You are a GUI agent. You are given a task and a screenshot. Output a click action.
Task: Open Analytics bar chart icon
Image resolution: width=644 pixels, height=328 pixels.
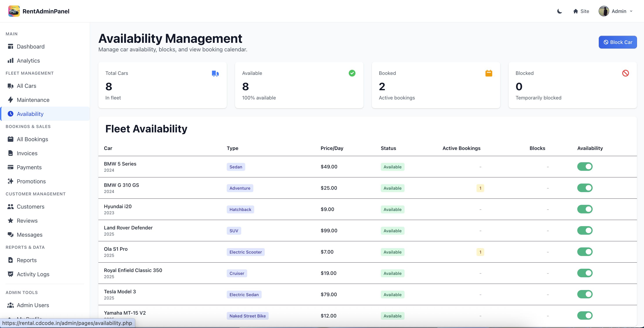(11, 61)
